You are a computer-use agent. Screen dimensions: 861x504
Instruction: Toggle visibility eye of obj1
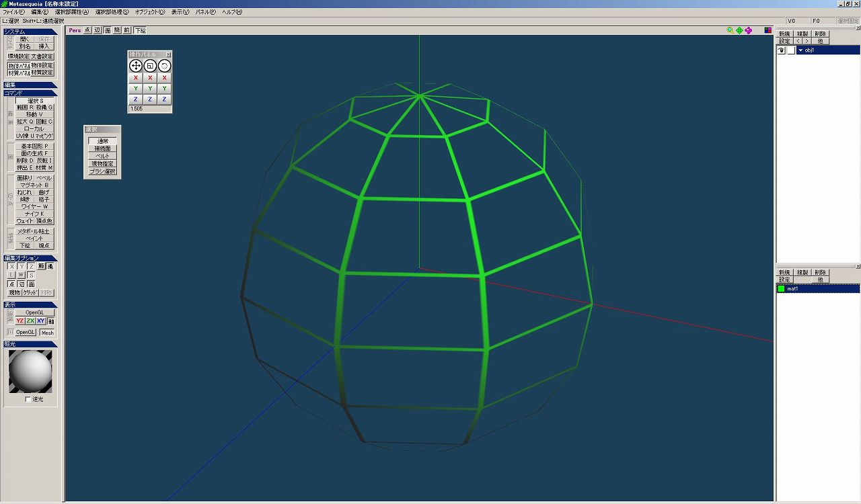point(782,50)
